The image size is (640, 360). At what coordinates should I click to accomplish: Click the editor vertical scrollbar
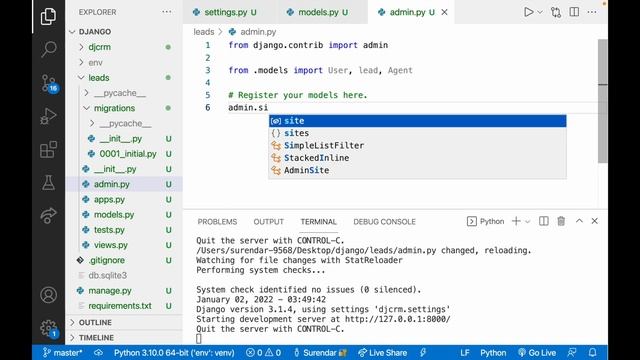coord(602,101)
